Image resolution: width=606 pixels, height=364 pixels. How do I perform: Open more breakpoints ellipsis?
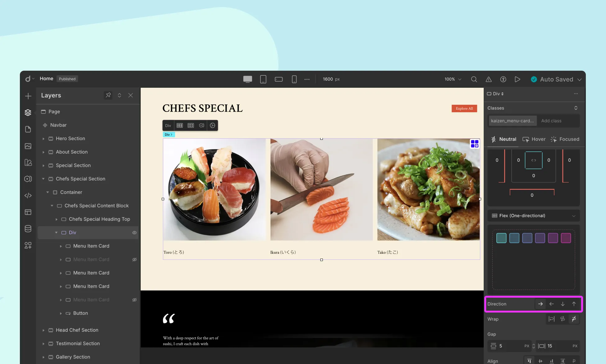[x=307, y=79]
